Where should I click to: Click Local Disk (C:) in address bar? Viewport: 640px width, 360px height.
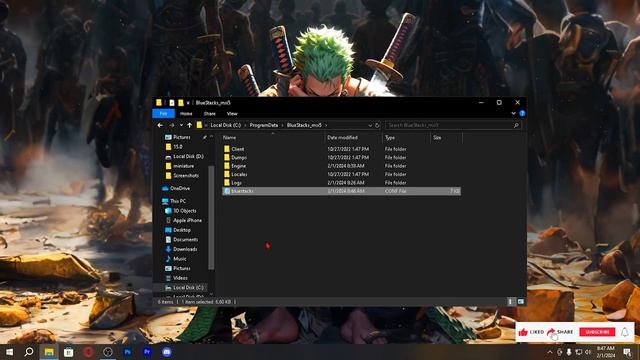[x=226, y=125]
